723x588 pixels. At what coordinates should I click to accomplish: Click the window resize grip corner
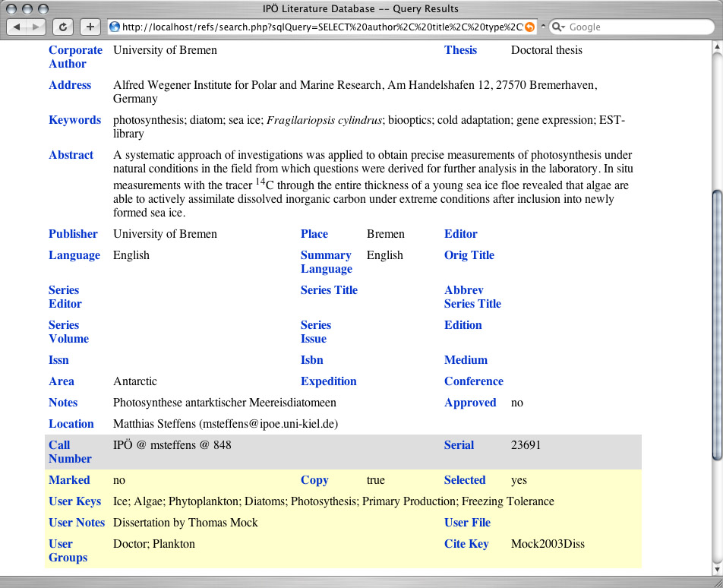point(718,583)
